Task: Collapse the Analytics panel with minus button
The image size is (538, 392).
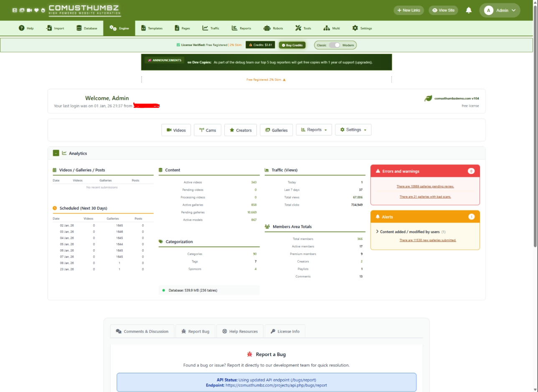Action: [x=56, y=153]
